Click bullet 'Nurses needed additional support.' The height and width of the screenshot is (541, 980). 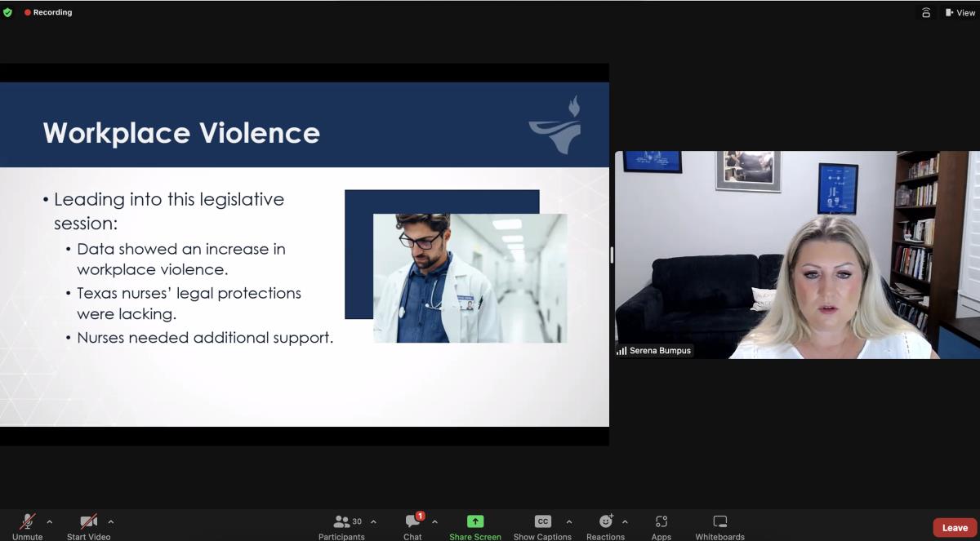205,337
